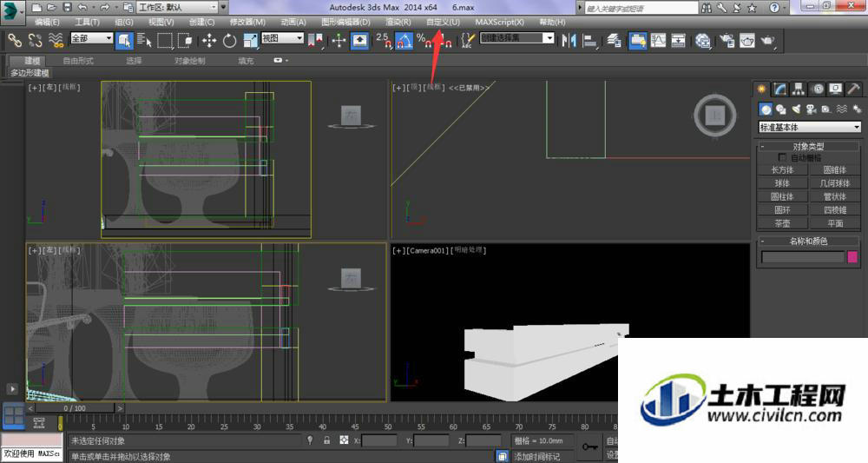The width and height of the screenshot is (868, 463).
Task: Click Use Pivot Point Center icon
Action: point(316,40)
